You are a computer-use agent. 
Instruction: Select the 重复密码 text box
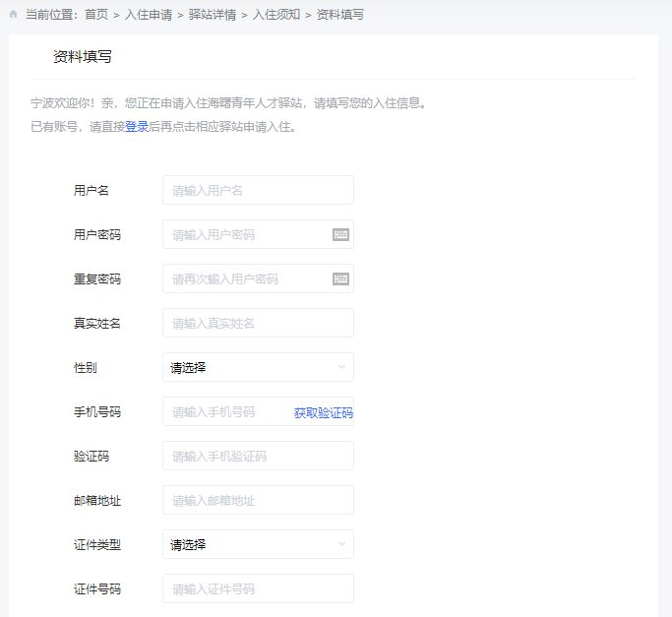coord(246,278)
